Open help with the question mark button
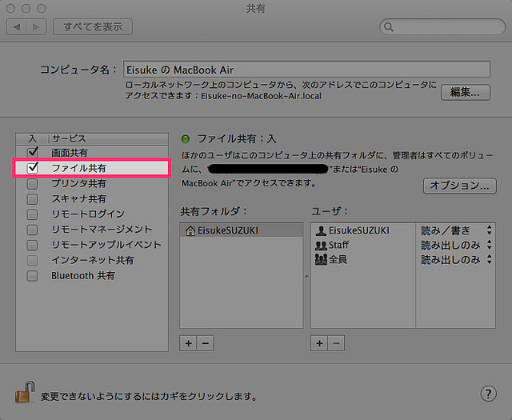Image resolution: width=512 pixels, height=420 pixels. pyautogui.click(x=488, y=394)
